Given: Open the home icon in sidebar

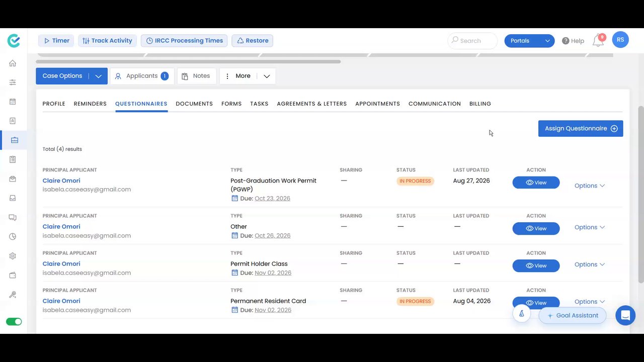Looking at the screenshot, I should tap(13, 63).
